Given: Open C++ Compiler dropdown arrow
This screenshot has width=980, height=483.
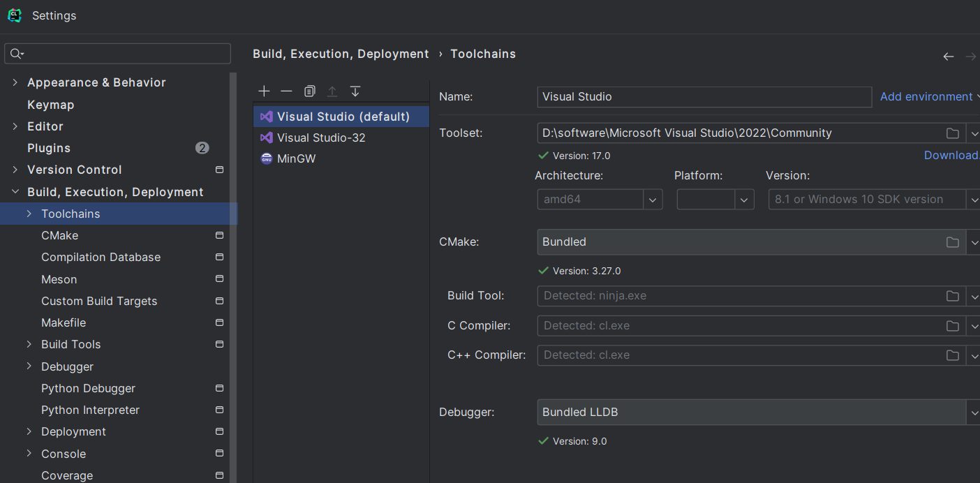Looking at the screenshot, I should click(x=974, y=355).
